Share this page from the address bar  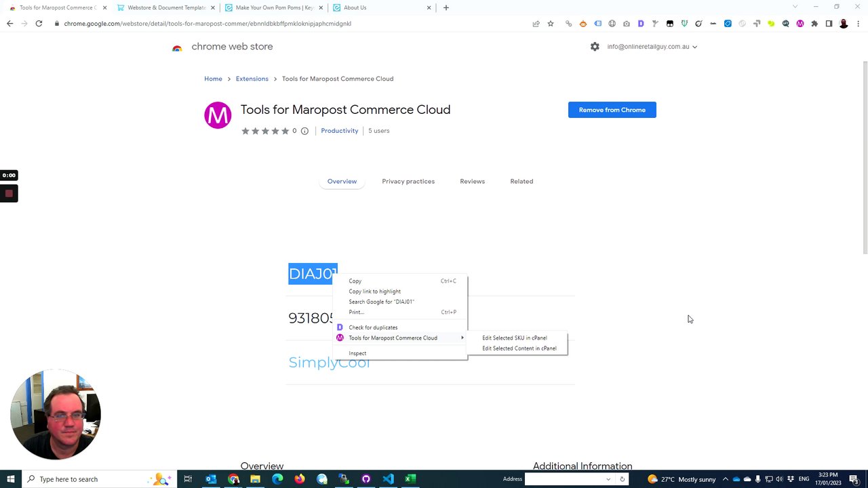click(536, 24)
